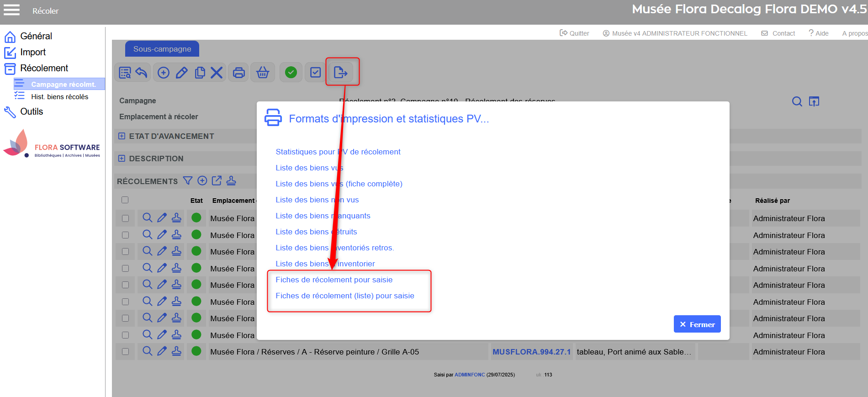Check the first row checkbox in table

pyautogui.click(x=126, y=218)
